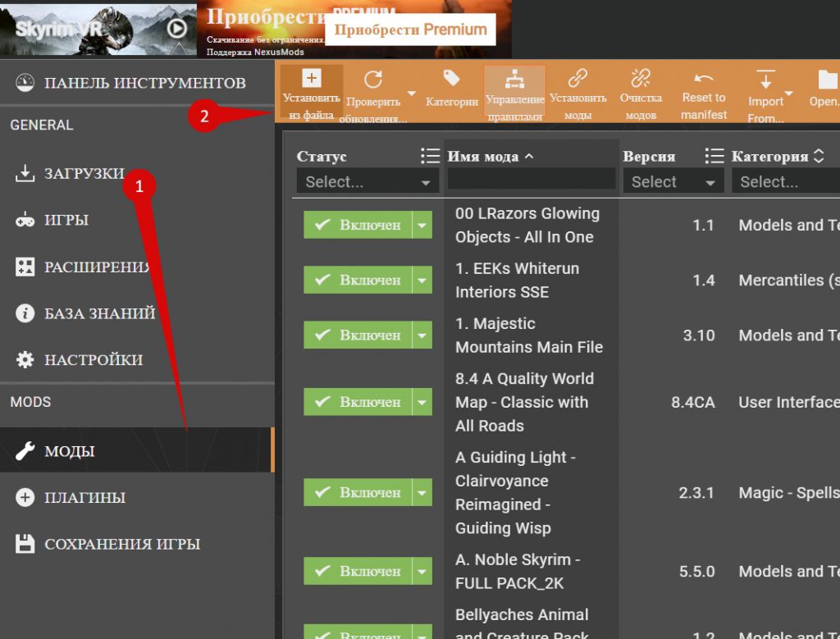Viewport: 840px width, 639px height.
Task: Click Manage rules toolbar icon
Action: click(x=514, y=80)
